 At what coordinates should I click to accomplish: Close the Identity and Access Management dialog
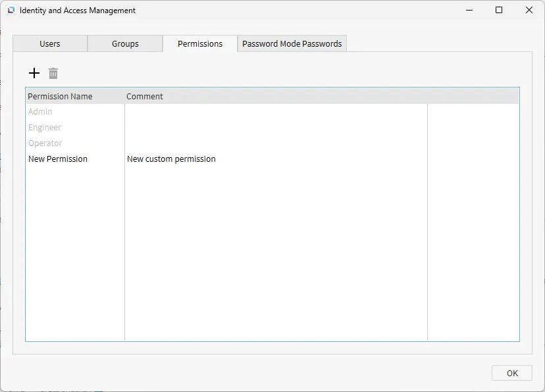pyautogui.click(x=529, y=11)
